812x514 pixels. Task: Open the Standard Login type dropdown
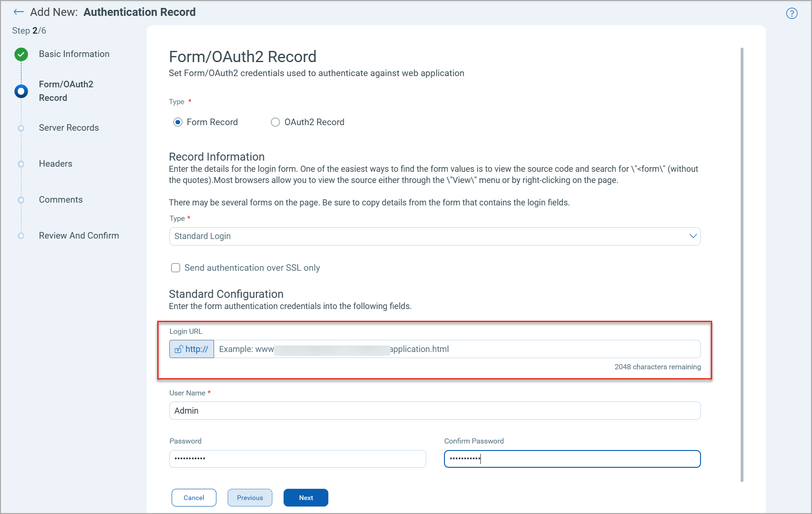coord(693,236)
